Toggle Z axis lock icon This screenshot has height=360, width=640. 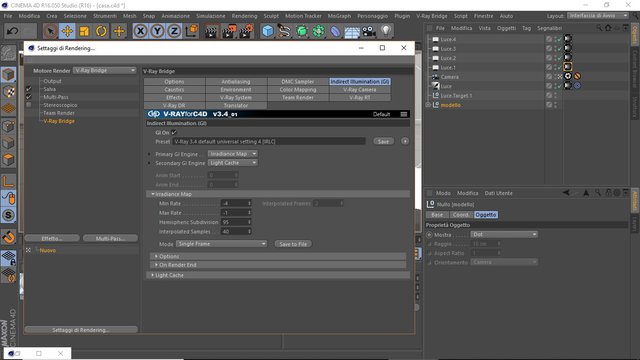pos(174,31)
